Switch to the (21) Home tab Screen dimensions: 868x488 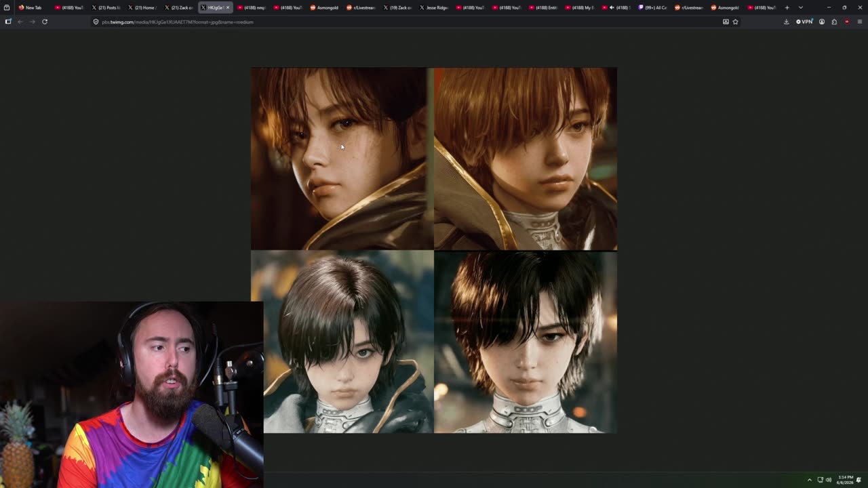tap(142, 7)
